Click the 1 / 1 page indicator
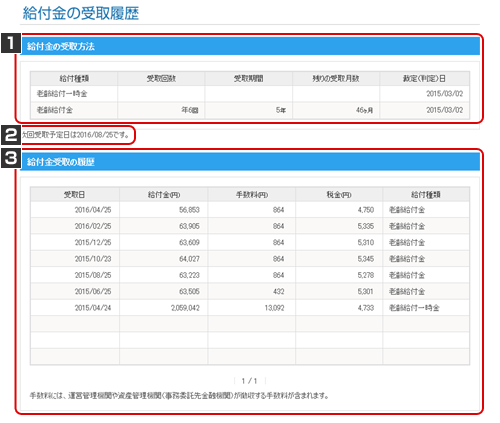 250,381
